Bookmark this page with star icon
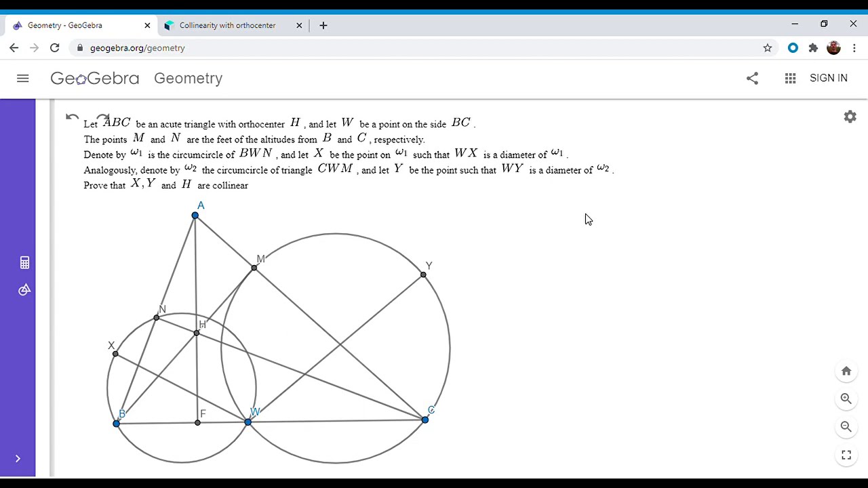This screenshot has height=488, width=868. click(768, 48)
